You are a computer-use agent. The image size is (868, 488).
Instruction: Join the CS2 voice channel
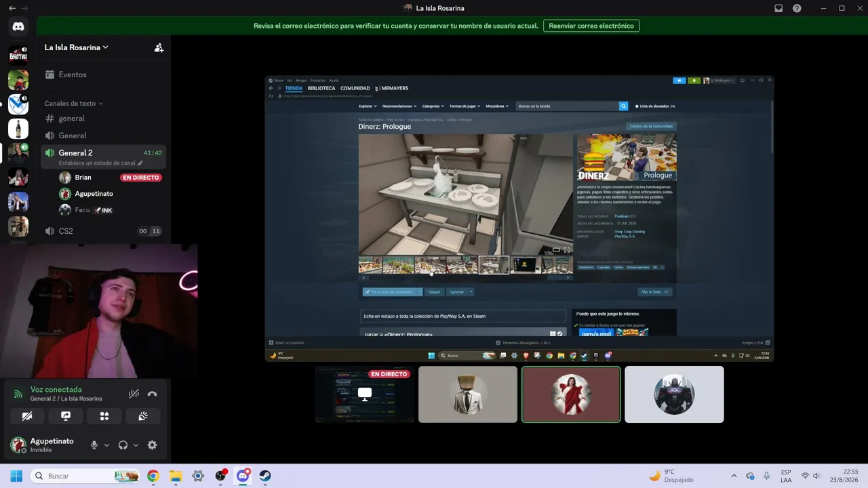coord(103,231)
